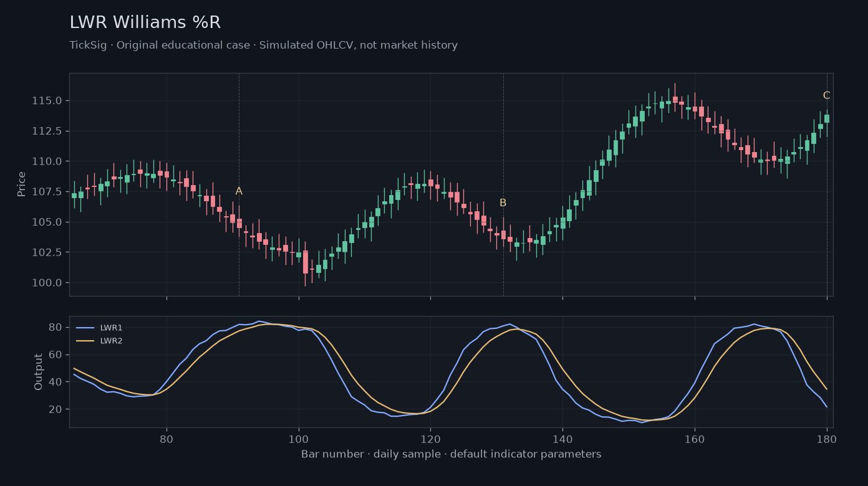The width and height of the screenshot is (868, 486).
Task: Click the LWR Williams %R chart title
Action: click(x=145, y=23)
